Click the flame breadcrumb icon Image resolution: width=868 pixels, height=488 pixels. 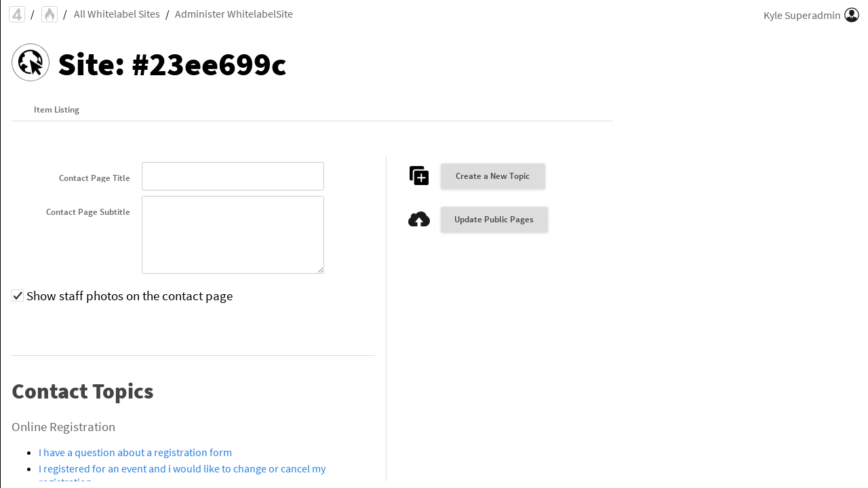[50, 14]
